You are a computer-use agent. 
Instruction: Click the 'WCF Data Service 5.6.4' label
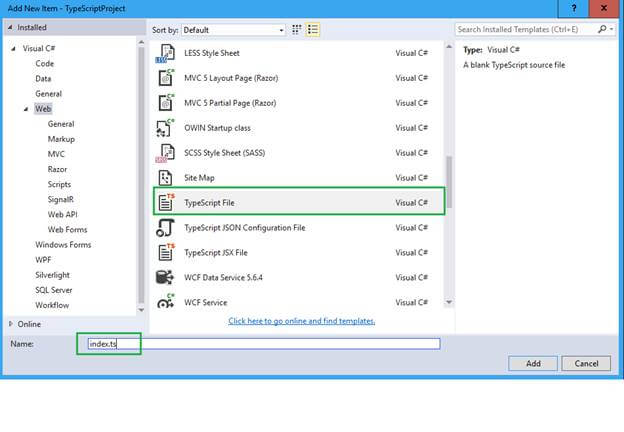click(x=223, y=278)
